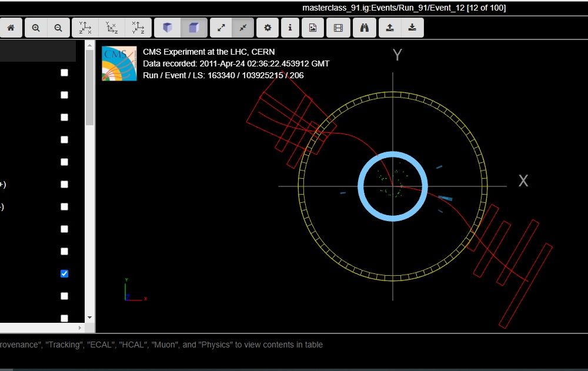Viewport: 588px width, 371px height.
Task: Start animation with the film strip icon
Action: coord(338,28)
